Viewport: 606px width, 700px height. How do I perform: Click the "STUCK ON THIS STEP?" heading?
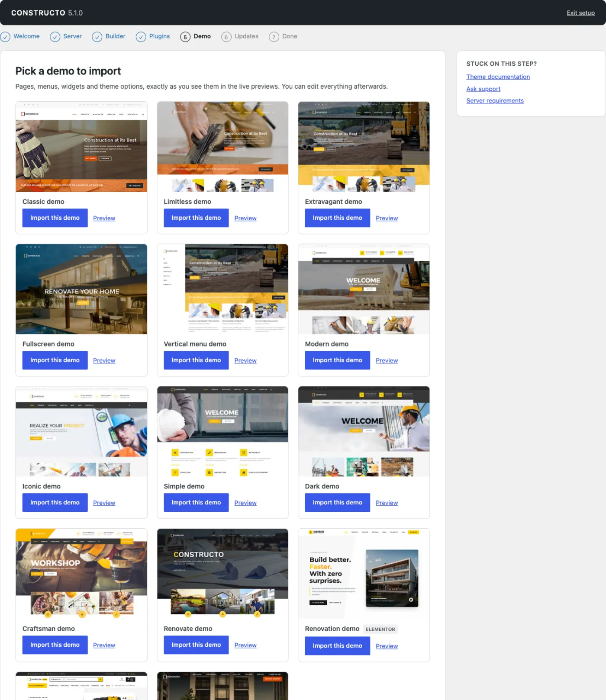coord(501,64)
